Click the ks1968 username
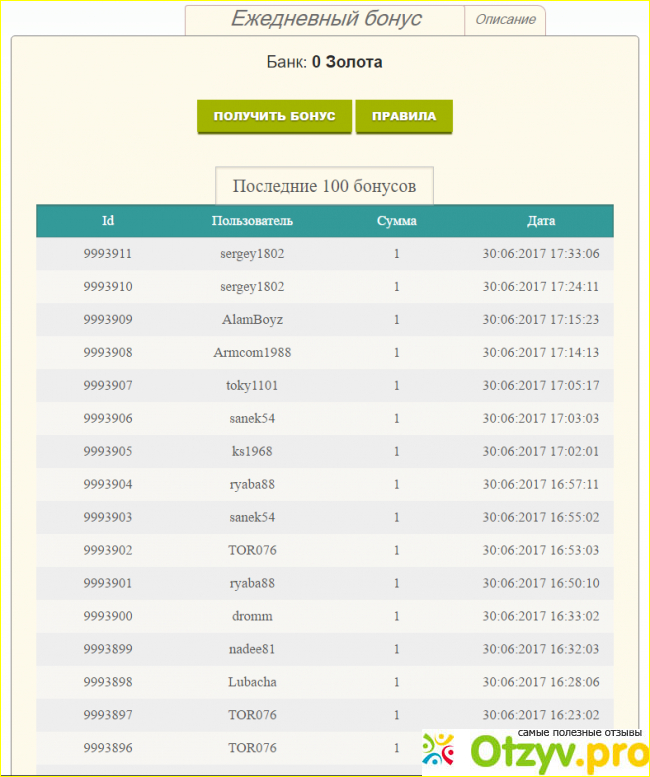 pyautogui.click(x=252, y=452)
